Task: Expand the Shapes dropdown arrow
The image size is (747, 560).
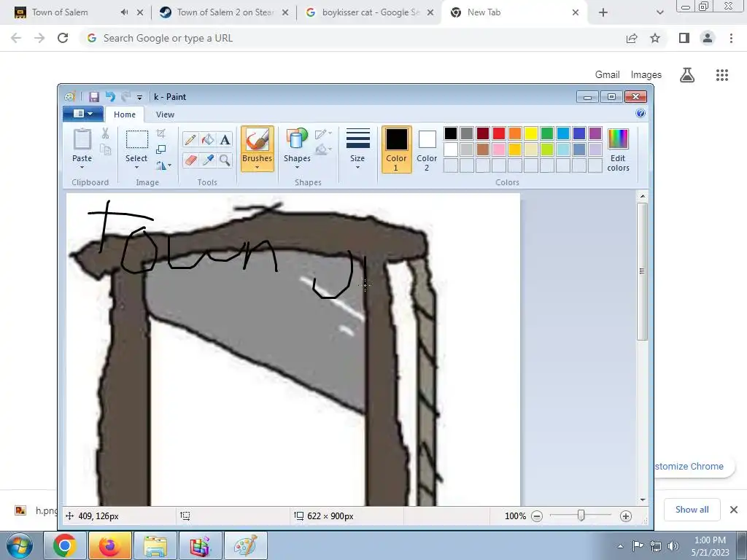Action: tap(298, 167)
